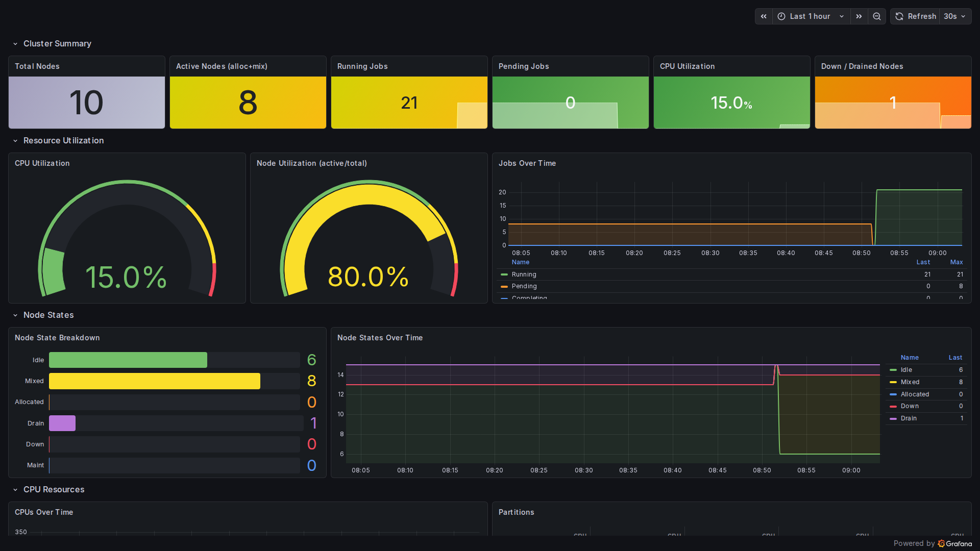
Task: Click the Drain purple bar in breakdown
Action: [62, 423]
